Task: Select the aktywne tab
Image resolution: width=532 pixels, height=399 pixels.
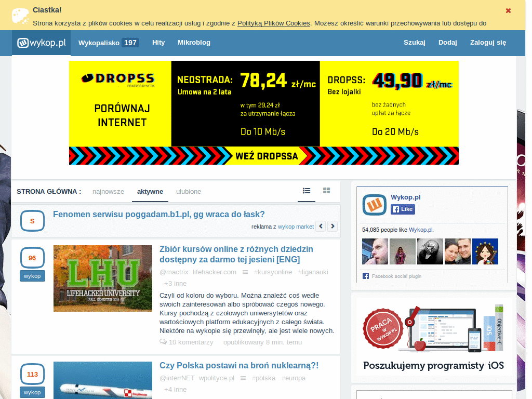Action: coord(150,192)
